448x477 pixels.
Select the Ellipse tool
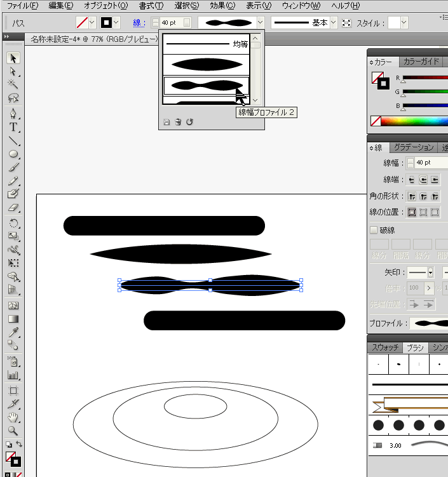tap(13, 154)
